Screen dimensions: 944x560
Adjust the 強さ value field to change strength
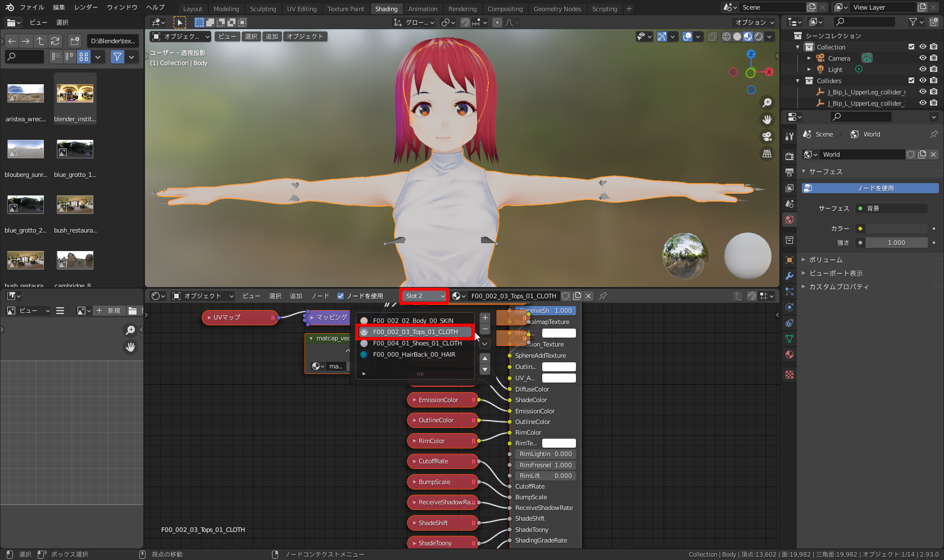pyautogui.click(x=896, y=242)
